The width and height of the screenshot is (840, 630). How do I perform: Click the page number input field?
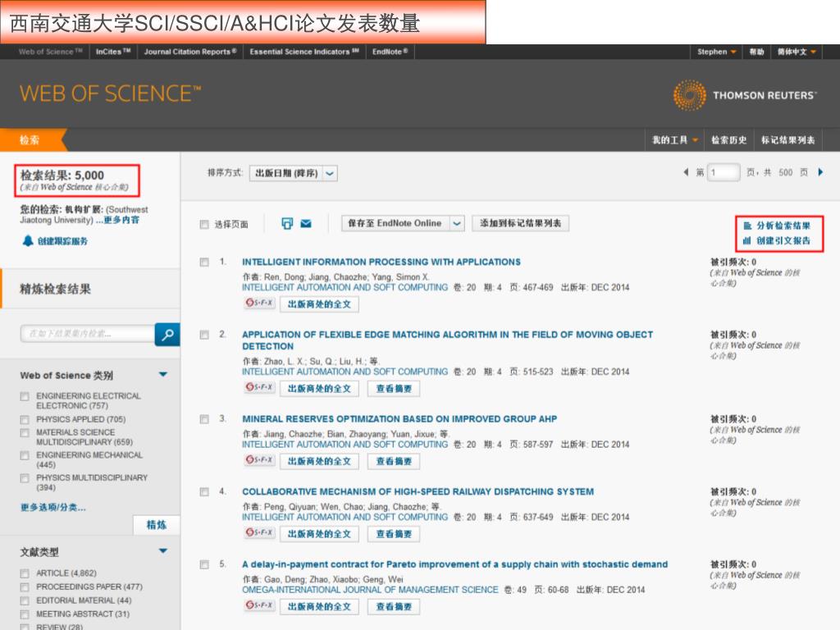(x=724, y=172)
